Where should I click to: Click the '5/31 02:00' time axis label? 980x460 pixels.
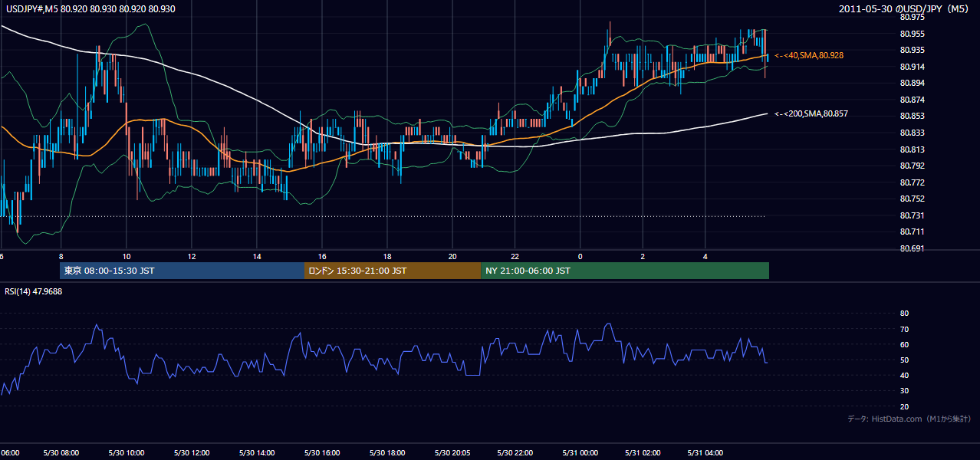(642, 453)
